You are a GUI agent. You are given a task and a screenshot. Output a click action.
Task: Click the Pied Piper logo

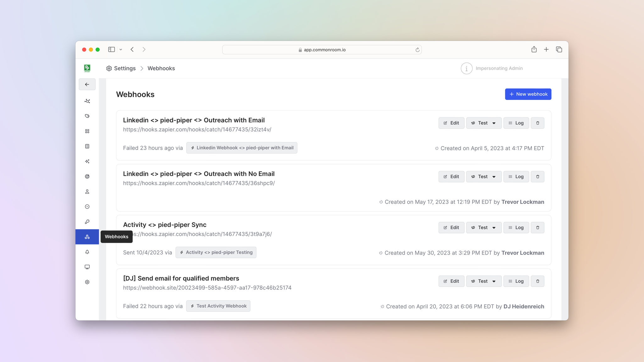87,68
